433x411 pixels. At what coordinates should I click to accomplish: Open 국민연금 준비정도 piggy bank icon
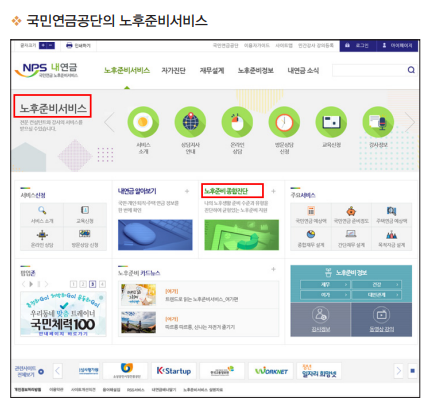click(x=351, y=211)
